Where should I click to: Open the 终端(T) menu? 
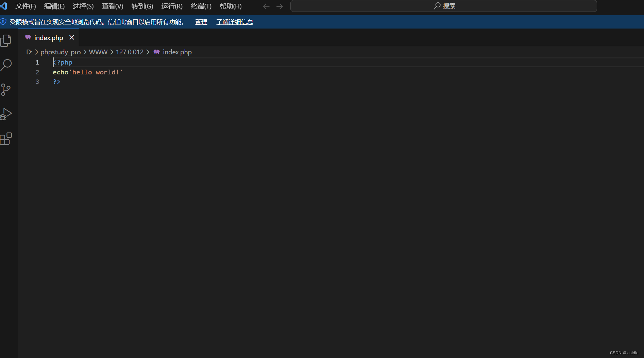(200, 6)
